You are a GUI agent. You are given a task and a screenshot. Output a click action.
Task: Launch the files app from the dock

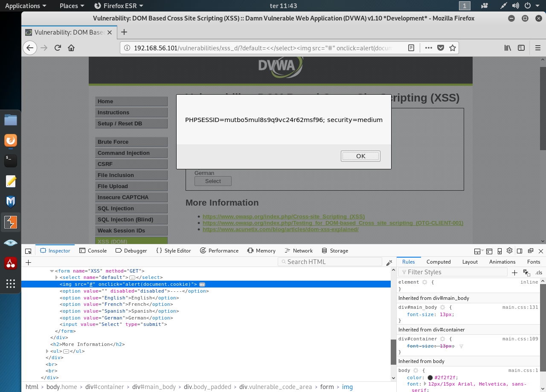[x=11, y=120]
